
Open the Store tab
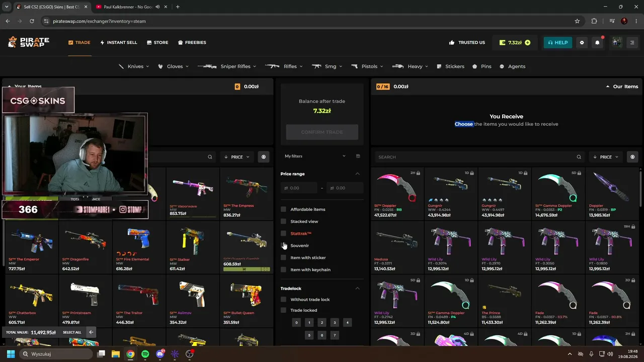tap(157, 43)
